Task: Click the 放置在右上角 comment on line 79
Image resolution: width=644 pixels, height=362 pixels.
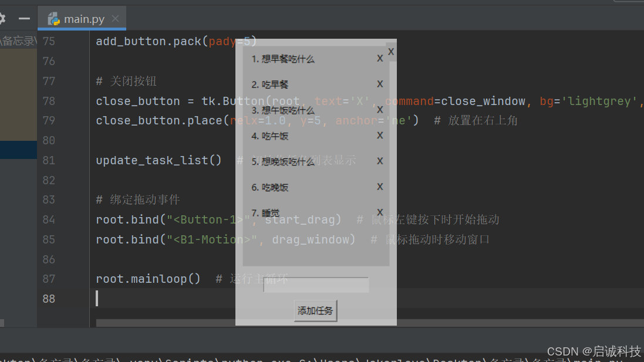Action: [476, 121]
